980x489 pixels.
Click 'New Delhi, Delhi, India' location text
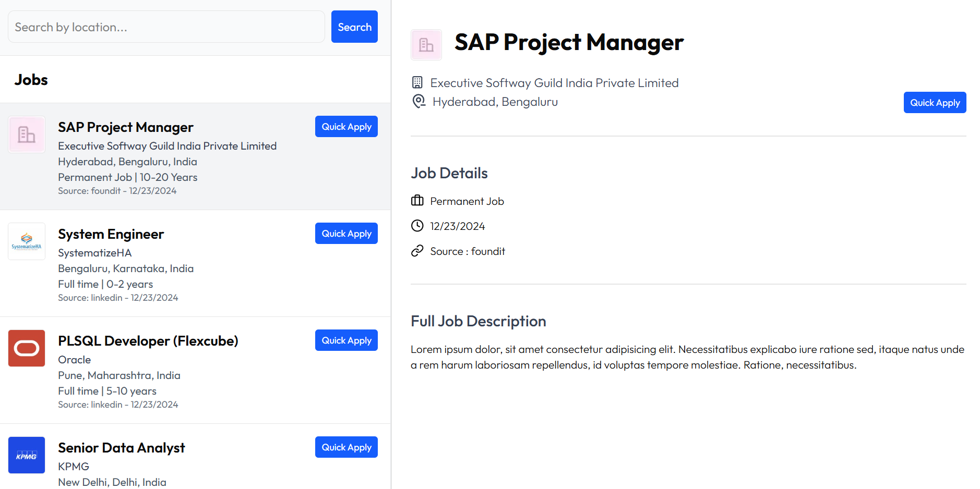(x=112, y=482)
